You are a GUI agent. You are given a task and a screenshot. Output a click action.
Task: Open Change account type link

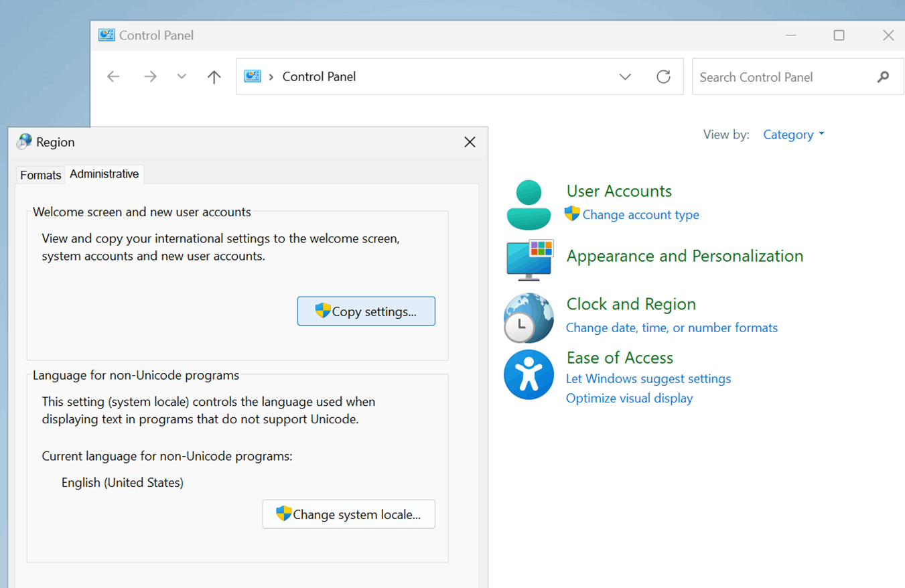[640, 215]
